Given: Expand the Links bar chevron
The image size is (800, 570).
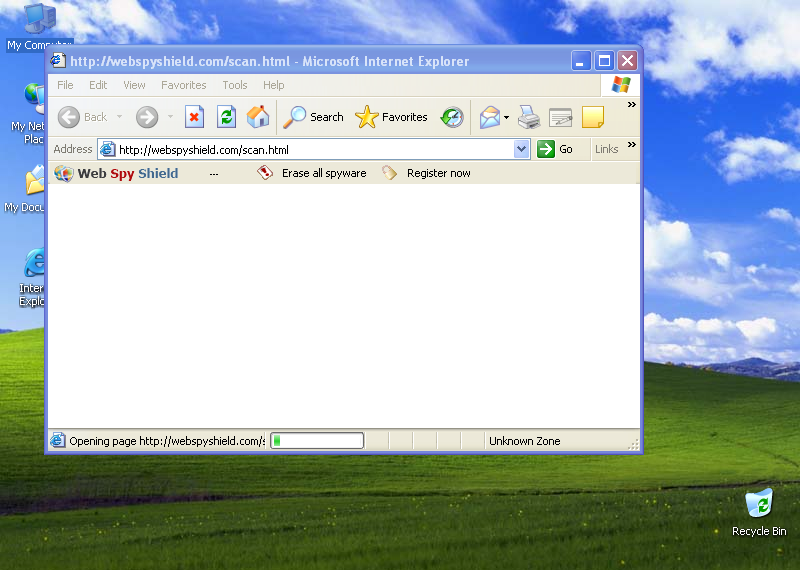Looking at the screenshot, I should tap(632, 145).
